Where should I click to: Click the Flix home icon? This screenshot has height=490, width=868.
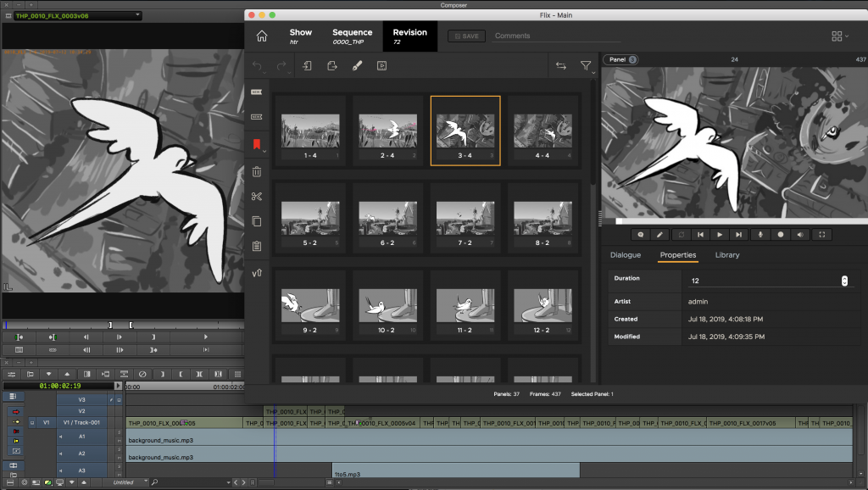point(262,36)
